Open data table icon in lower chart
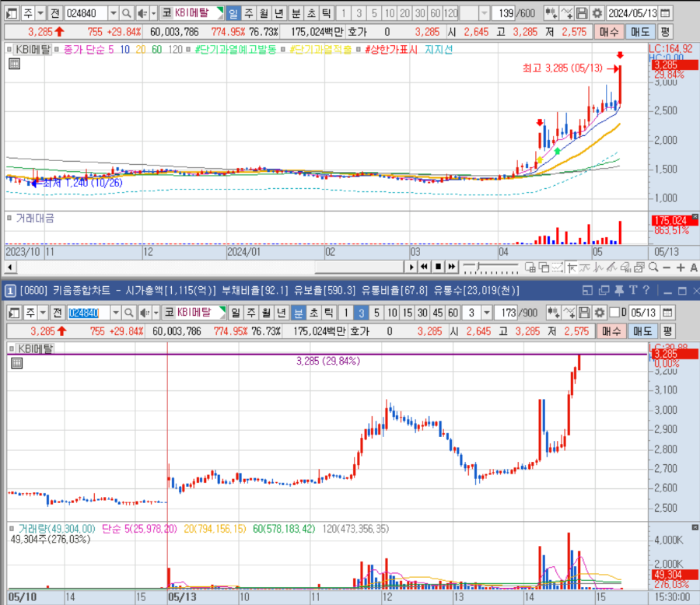Viewport: 700px width, 605px height. point(16,363)
